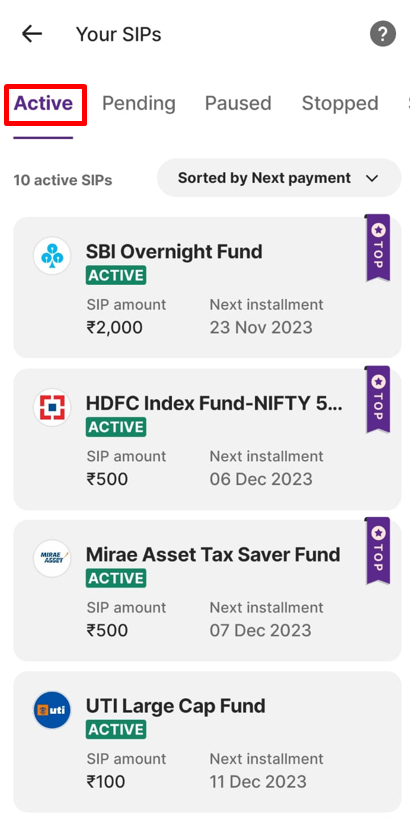410x819 pixels.
Task: Open the help question mark icon
Action: point(383,34)
